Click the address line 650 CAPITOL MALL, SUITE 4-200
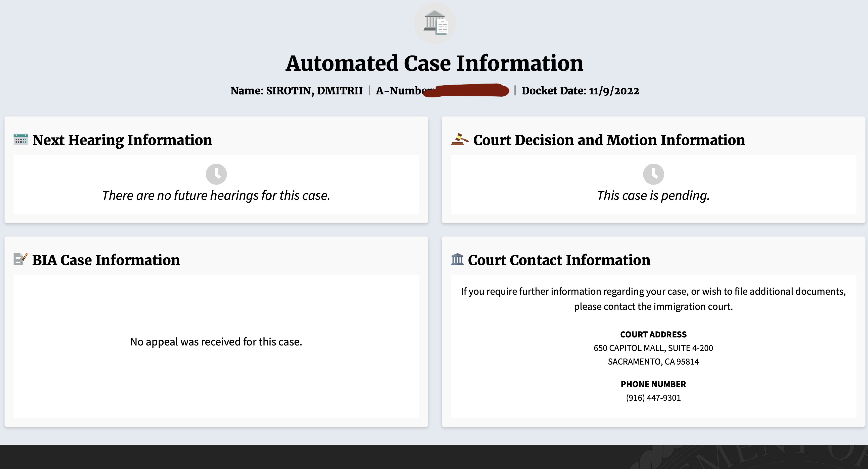868x469 pixels. pyautogui.click(x=653, y=348)
